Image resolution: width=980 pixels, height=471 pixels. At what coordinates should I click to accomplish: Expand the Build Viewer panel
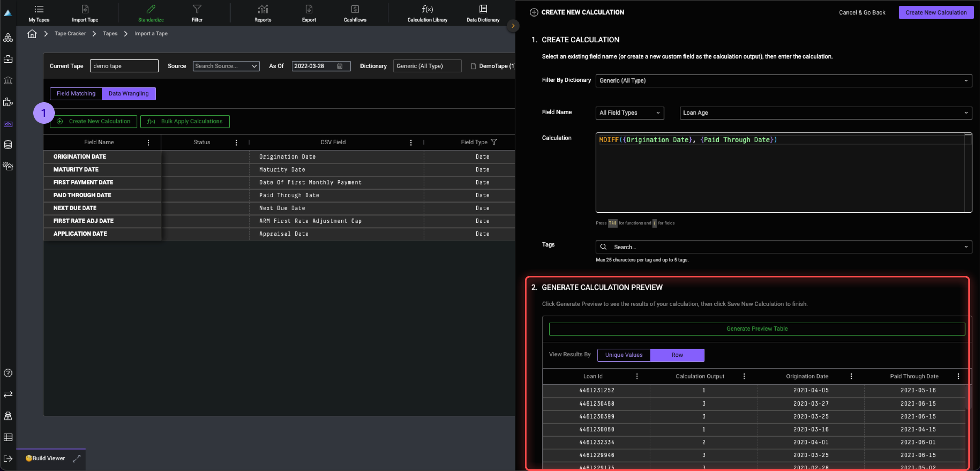click(x=76, y=458)
